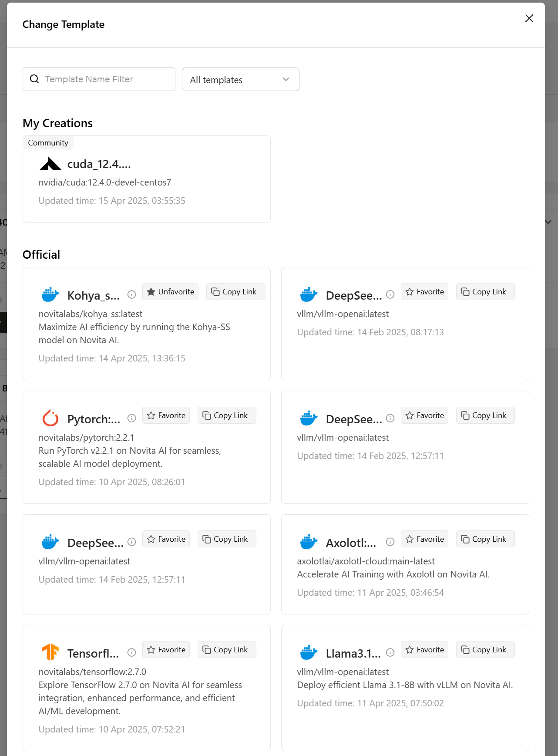Click the Pytorch flame logo icon

coord(50,418)
